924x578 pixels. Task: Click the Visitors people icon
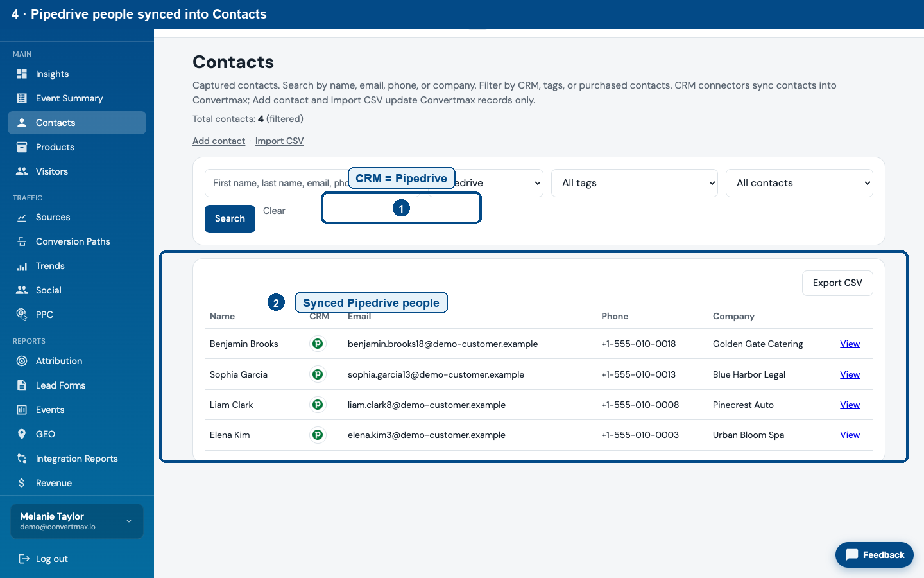click(x=22, y=171)
